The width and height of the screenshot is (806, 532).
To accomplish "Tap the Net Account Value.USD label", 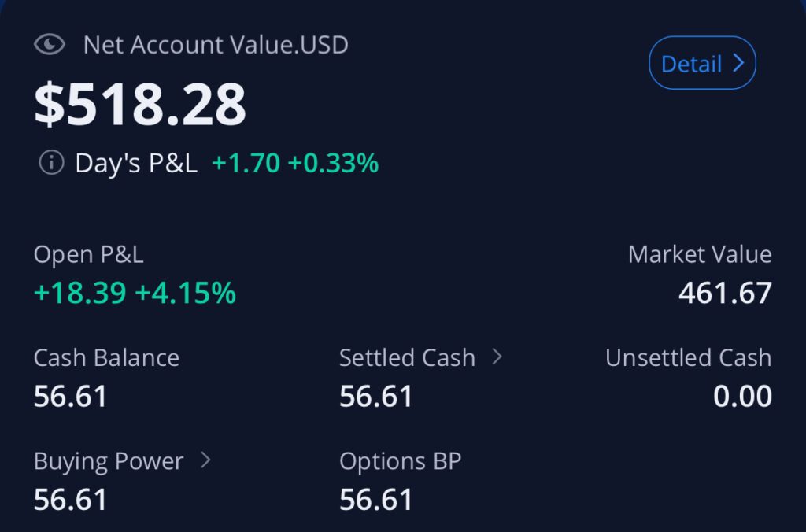I will click(x=216, y=44).
